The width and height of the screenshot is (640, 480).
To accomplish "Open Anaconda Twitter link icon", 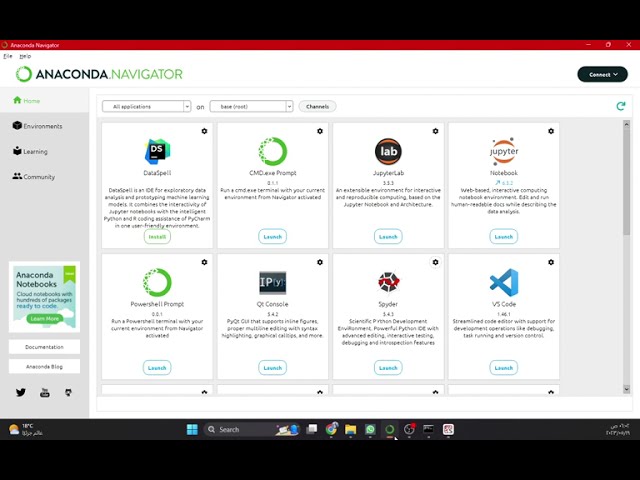I will 21,393.
